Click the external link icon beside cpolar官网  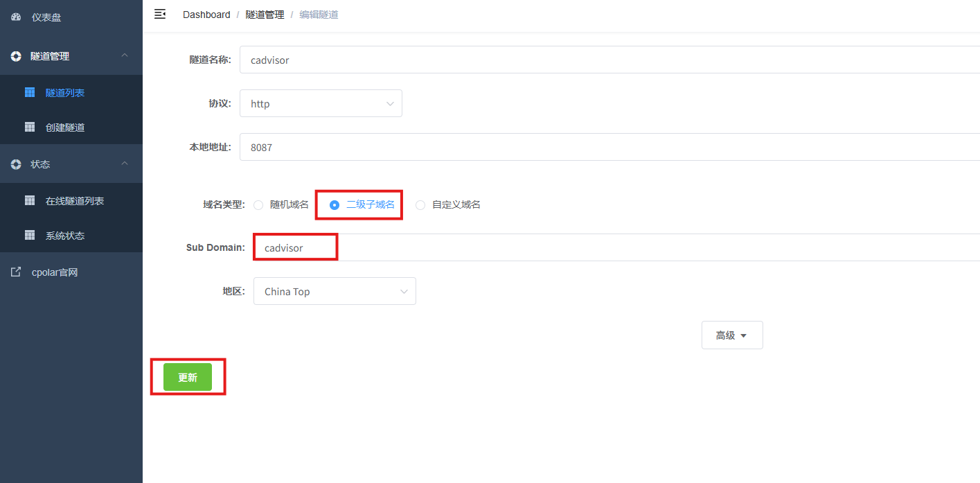point(16,272)
